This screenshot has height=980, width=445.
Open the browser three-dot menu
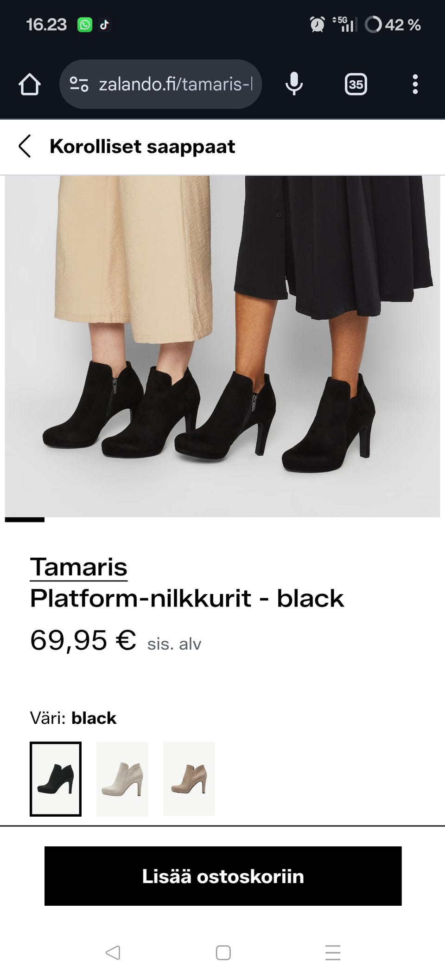[x=415, y=84]
